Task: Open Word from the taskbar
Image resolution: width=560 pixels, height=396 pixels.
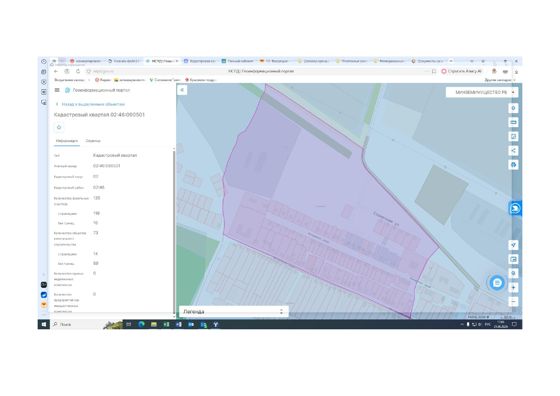Action: coord(179,324)
